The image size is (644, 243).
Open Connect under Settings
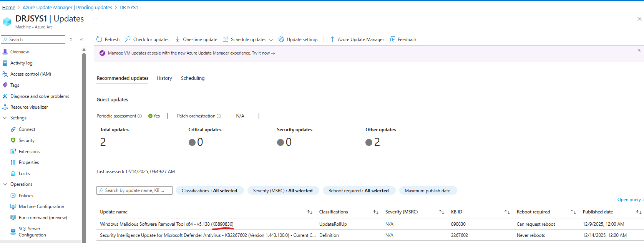click(x=27, y=129)
